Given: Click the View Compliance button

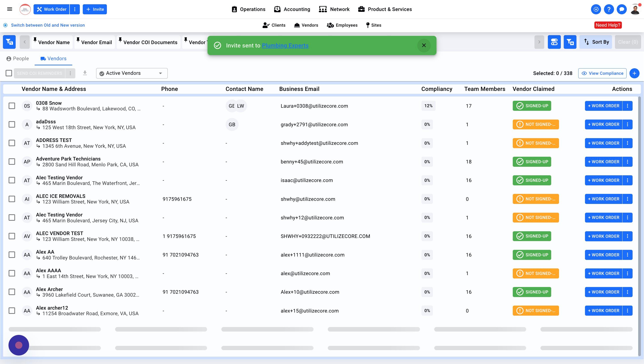Looking at the screenshot, I should coord(602,73).
